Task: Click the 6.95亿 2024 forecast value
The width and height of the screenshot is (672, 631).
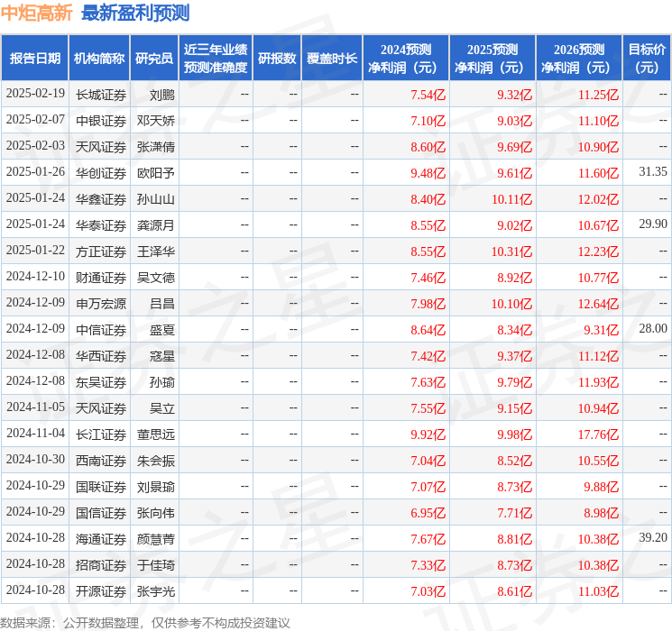Action: click(428, 513)
